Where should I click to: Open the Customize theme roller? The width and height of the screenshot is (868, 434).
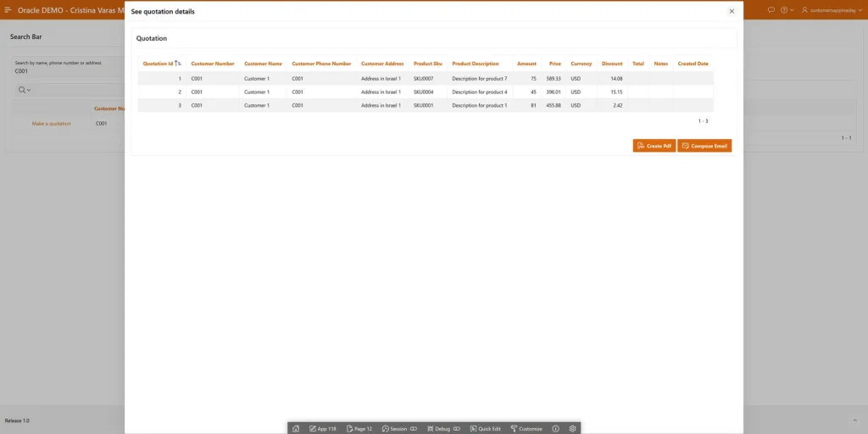(x=526, y=429)
